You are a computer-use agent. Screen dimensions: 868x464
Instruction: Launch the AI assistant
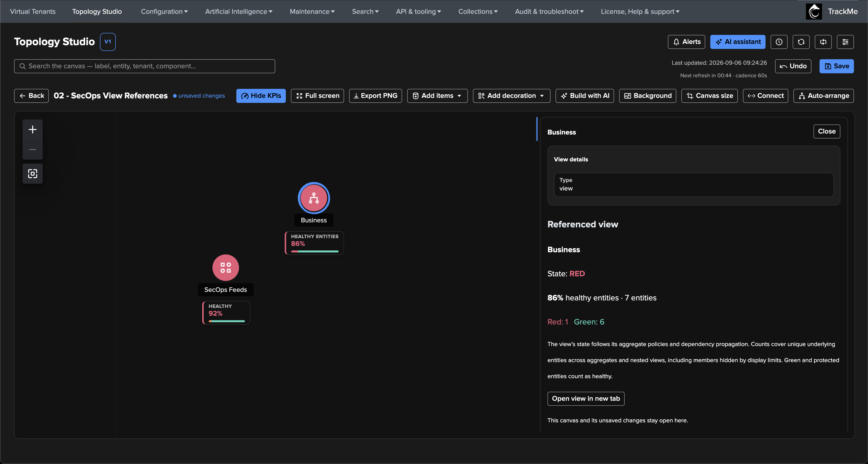point(738,42)
